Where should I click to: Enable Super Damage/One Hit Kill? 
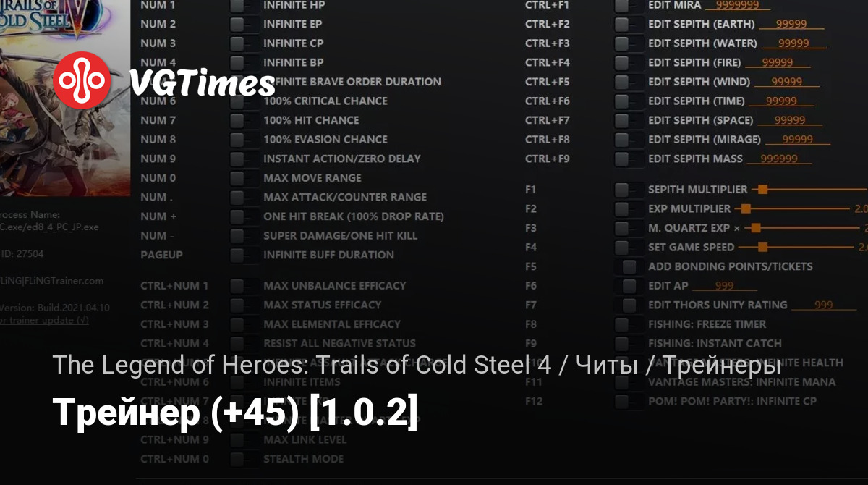coord(237,236)
